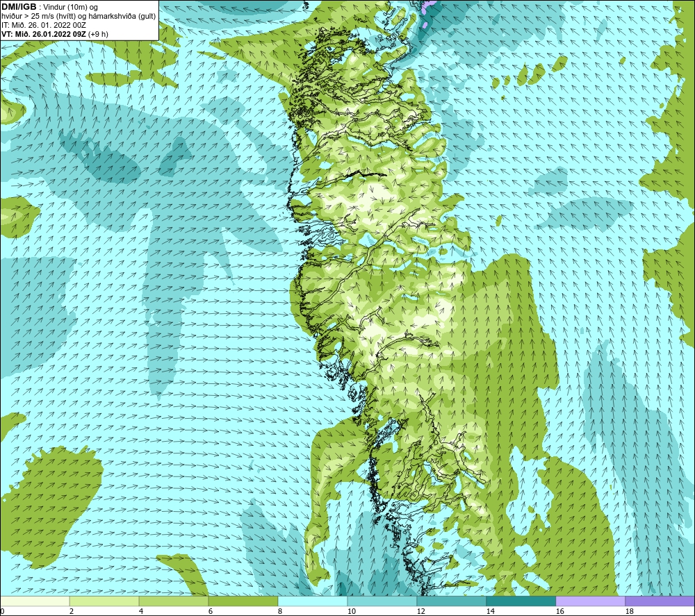Click the 'Vindur (10m) og' text

tap(72, 8)
